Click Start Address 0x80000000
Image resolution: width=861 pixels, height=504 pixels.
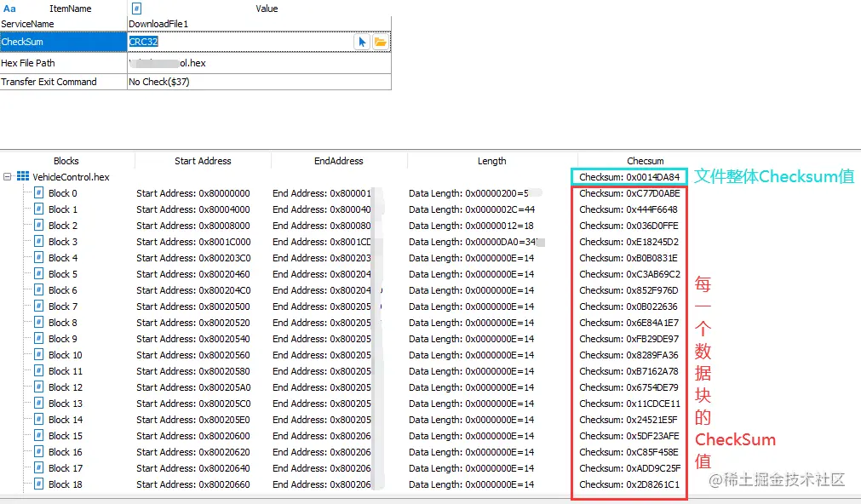coord(193,193)
